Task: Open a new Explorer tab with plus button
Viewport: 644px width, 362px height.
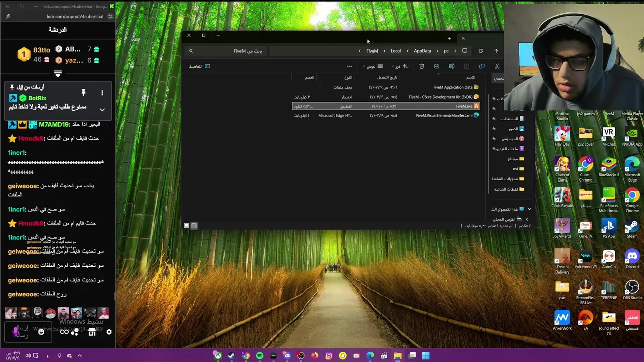Action: tap(449, 38)
